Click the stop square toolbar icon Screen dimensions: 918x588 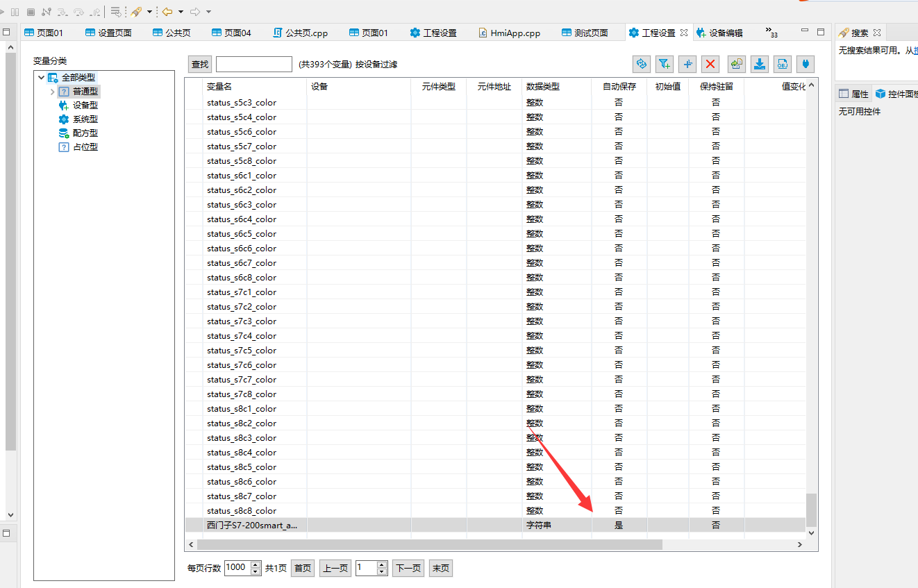[x=31, y=12]
